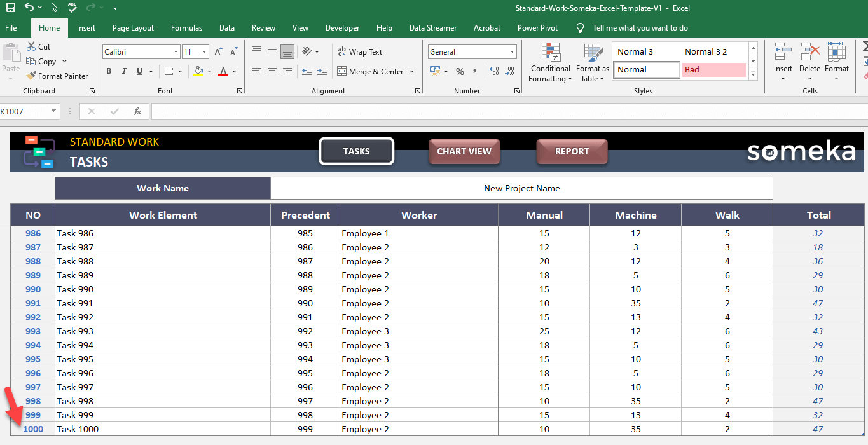Center align text horizontally
This screenshot has width=868, height=445.
click(x=272, y=71)
